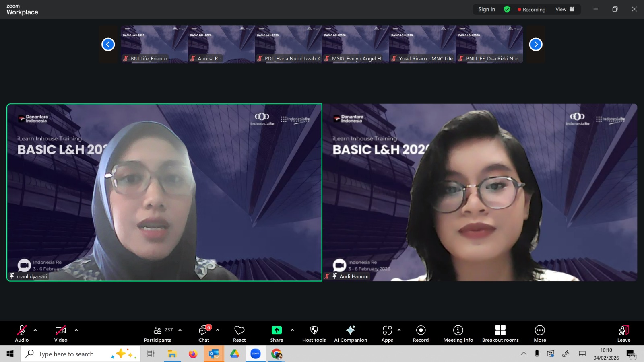
Task: Open Meeting info icon
Action: point(458,333)
